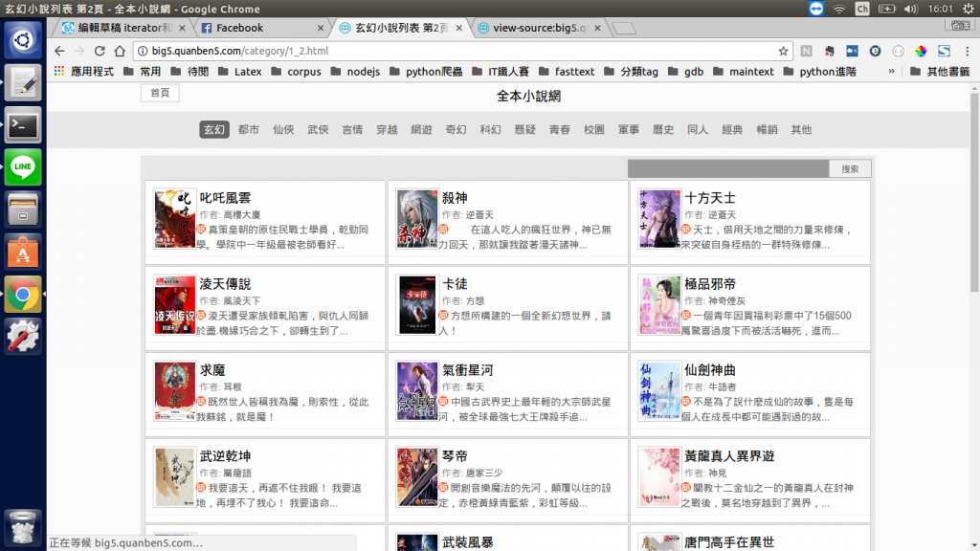Open the Ch input method indicator

pyautogui.click(x=862, y=9)
